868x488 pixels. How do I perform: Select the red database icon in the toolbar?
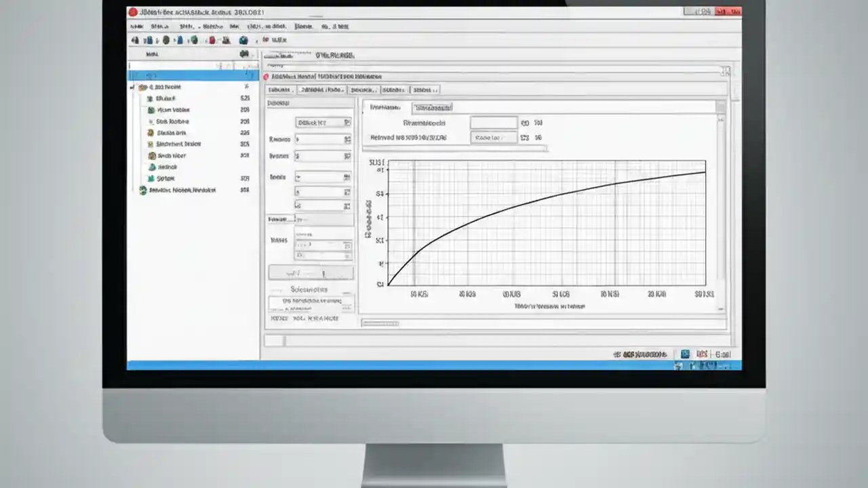[212, 40]
